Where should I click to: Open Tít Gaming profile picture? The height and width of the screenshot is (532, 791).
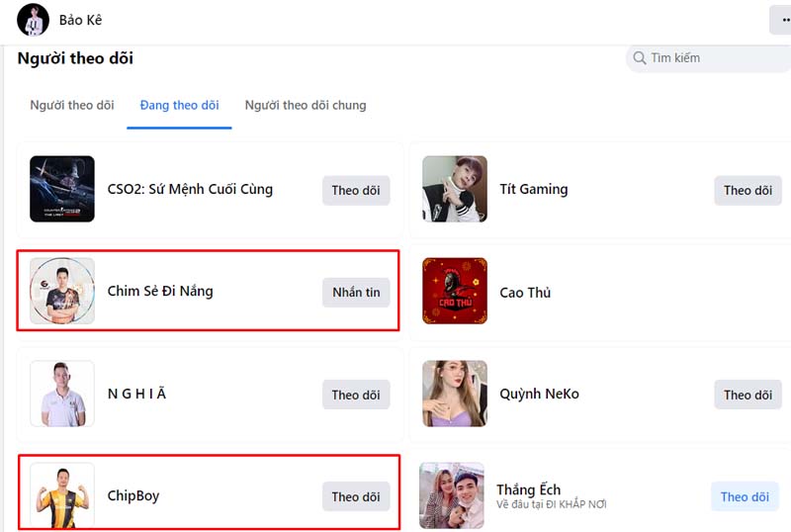tap(455, 189)
